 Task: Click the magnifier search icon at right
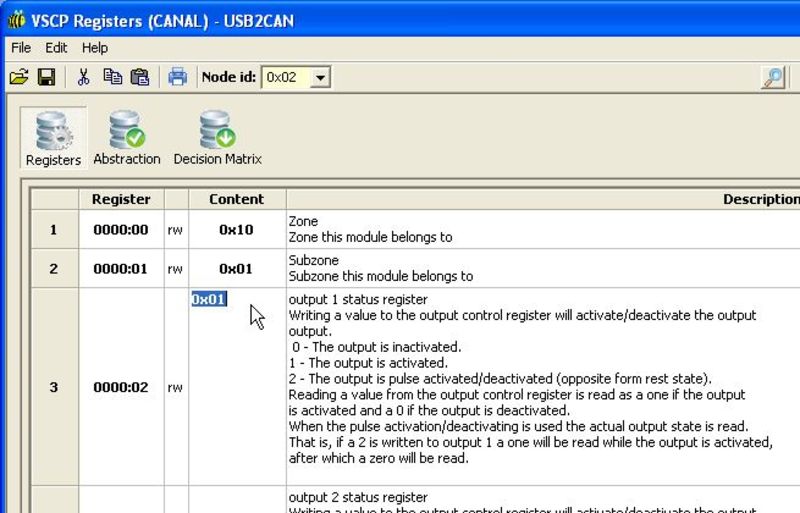pyautogui.click(x=773, y=78)
